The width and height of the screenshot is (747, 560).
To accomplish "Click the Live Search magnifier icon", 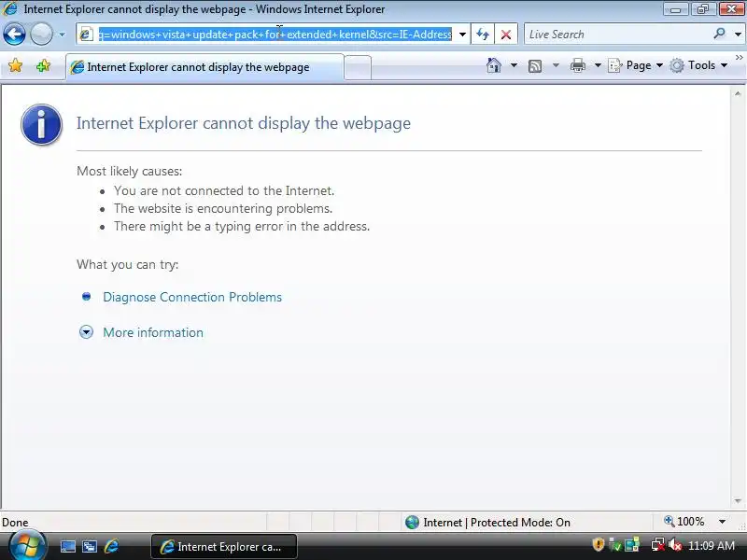I will (x=719, y=34).
